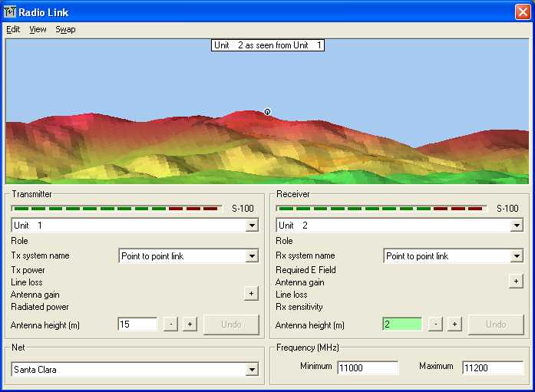
Task: Click the transmitter antenna height field
Action: coord(137,324)
